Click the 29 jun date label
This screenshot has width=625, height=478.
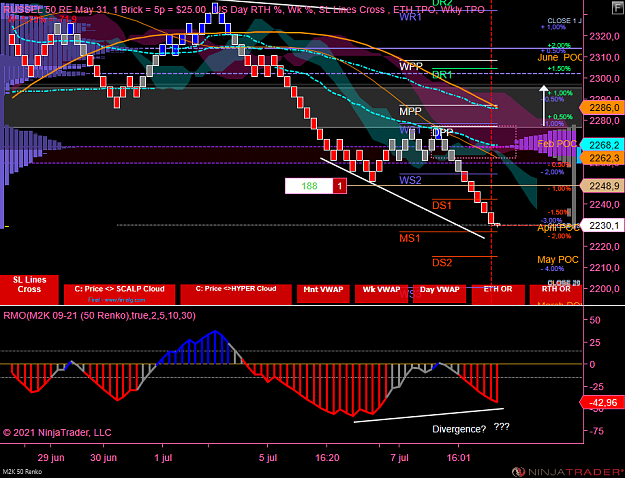coord(51,458)
